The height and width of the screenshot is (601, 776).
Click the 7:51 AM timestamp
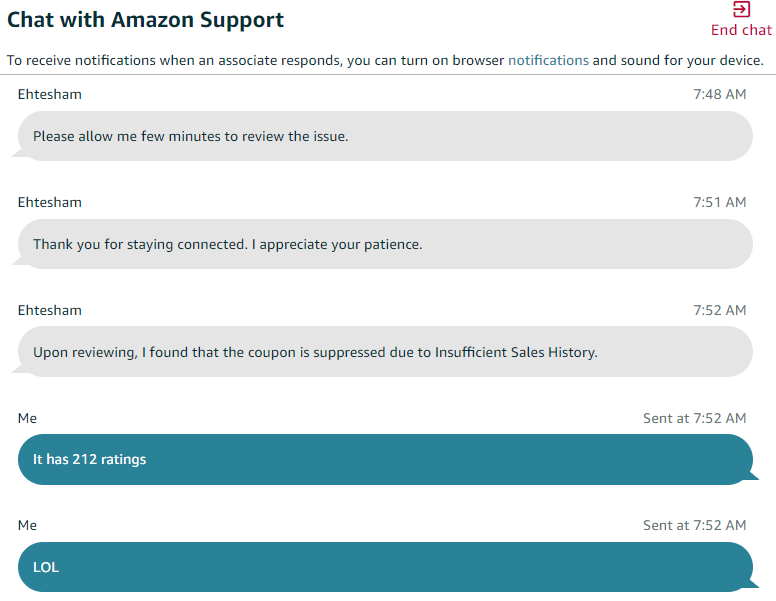(720, 202)
